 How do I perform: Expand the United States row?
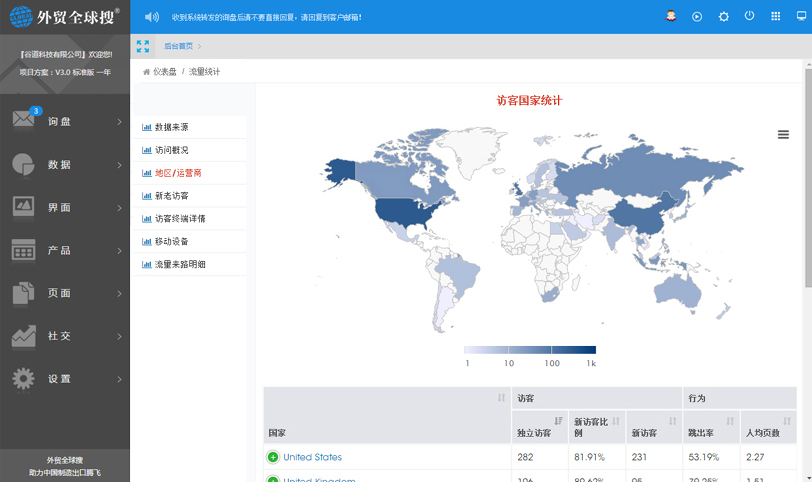[273, 457]
